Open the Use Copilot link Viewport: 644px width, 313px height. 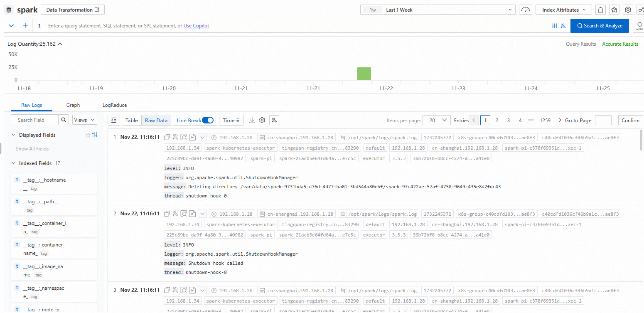[196, 26]
